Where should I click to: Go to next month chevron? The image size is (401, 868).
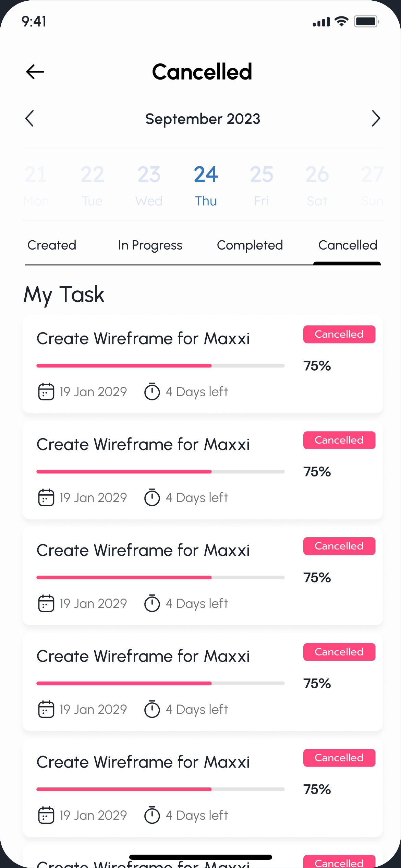pos(376,119)
